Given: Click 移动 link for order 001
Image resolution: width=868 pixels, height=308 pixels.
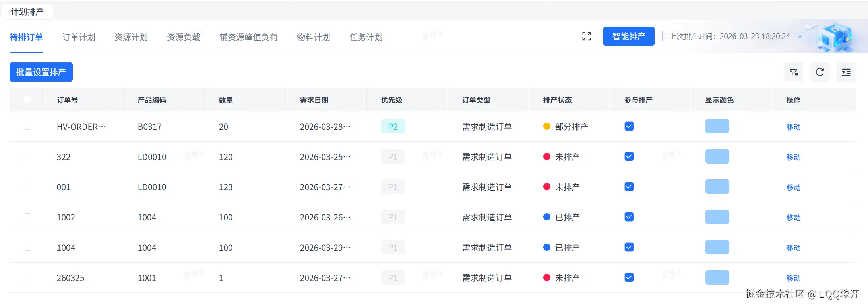Looking at the screenshot, I should [x=793, y=187].
